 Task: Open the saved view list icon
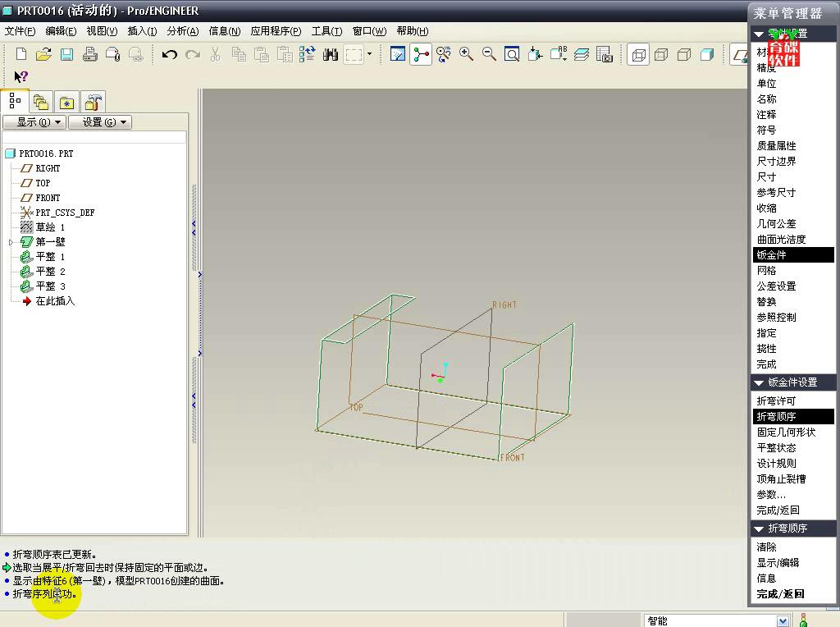(x=558, y=54)
